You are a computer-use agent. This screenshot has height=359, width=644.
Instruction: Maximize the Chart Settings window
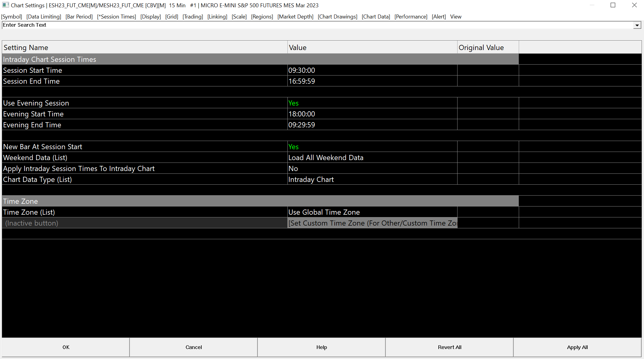coord(613,5)
